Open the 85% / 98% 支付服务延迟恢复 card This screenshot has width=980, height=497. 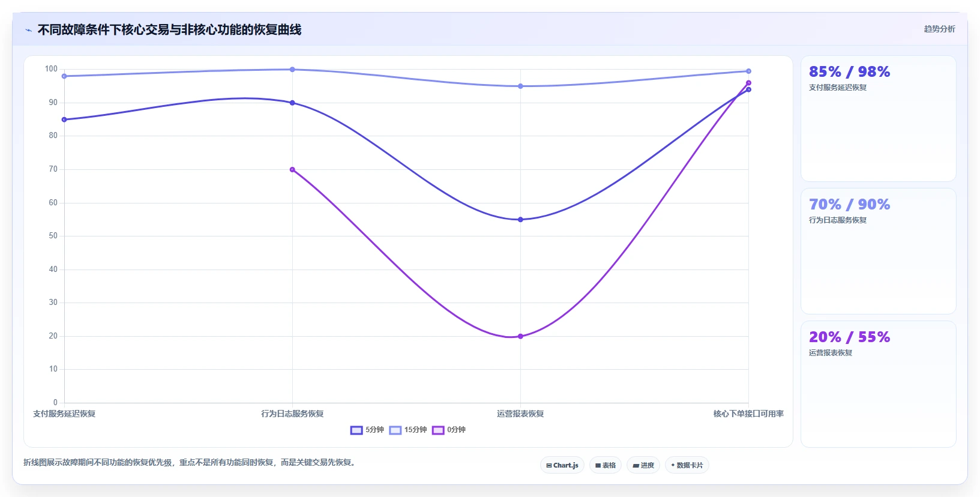click(879, 119)
